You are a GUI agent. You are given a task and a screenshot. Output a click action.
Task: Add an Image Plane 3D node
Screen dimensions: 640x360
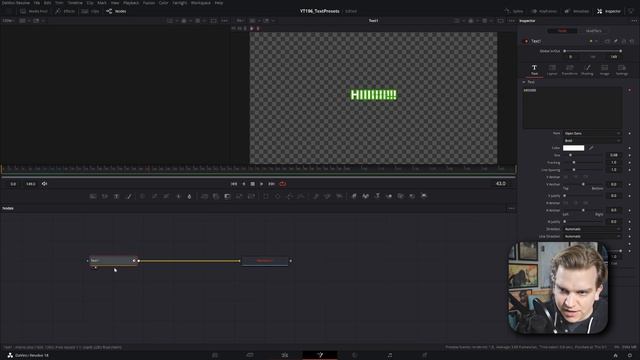tap(354, 196)
